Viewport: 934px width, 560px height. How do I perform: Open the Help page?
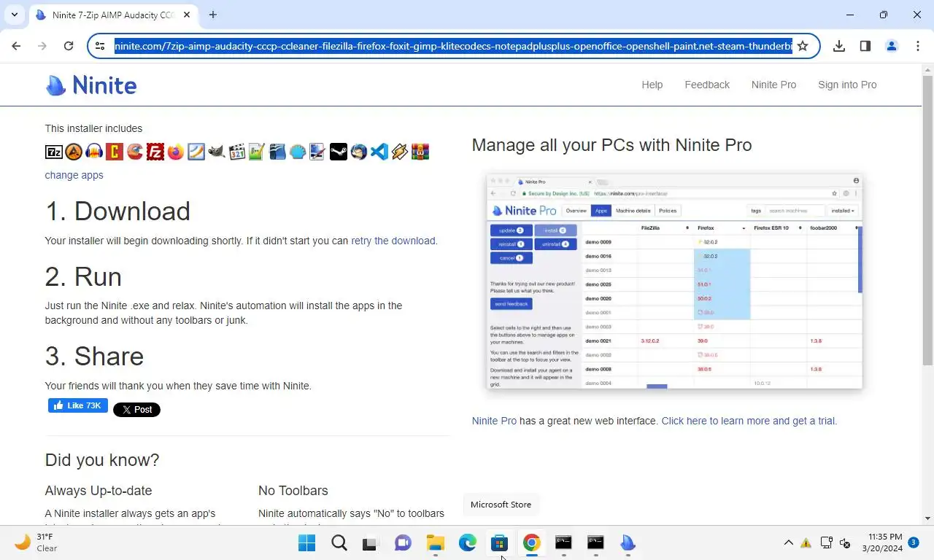pyautogui.click(x=652, y=85)
